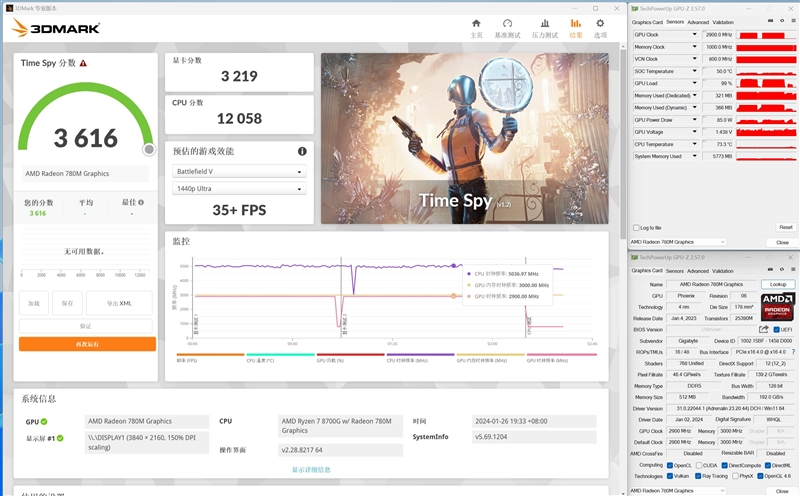This screenshot has width=800, height=496.
Task: Click the 3DMark logo
Action: (x=56, y=28)
